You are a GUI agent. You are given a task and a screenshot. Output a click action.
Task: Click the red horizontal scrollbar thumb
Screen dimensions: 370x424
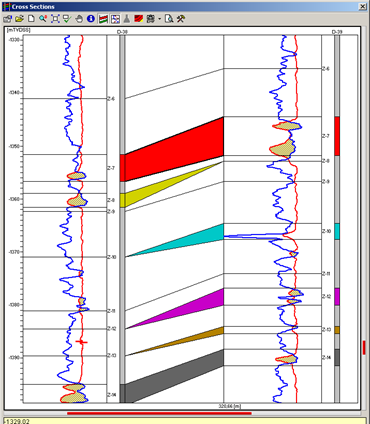(159, 414)
